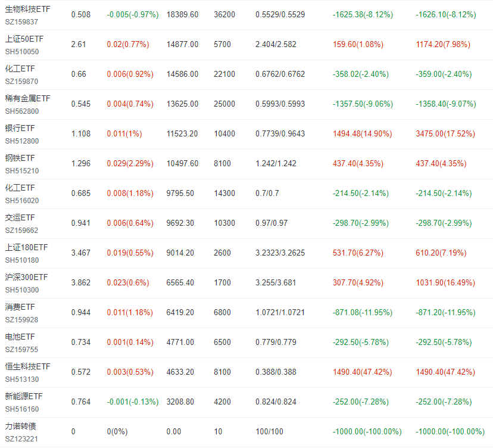The height and width of the screenshot is (448, 493).
Task: Select market value 3208.80
Action: (x=180, y=402)
